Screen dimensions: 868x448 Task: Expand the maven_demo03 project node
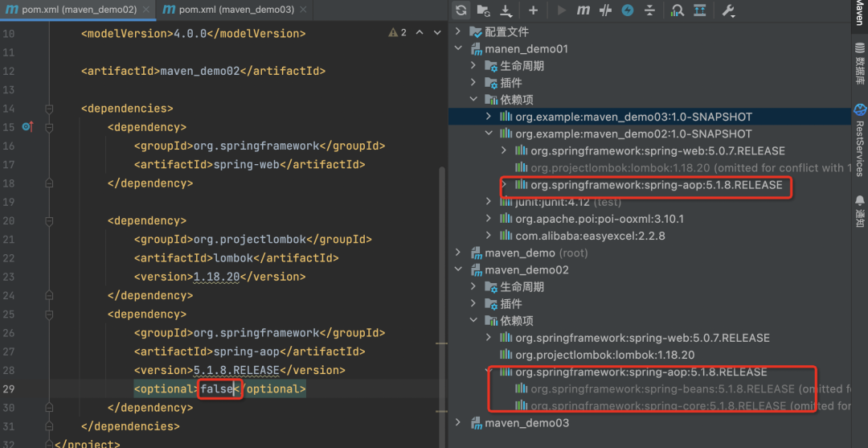click(458, 423)
